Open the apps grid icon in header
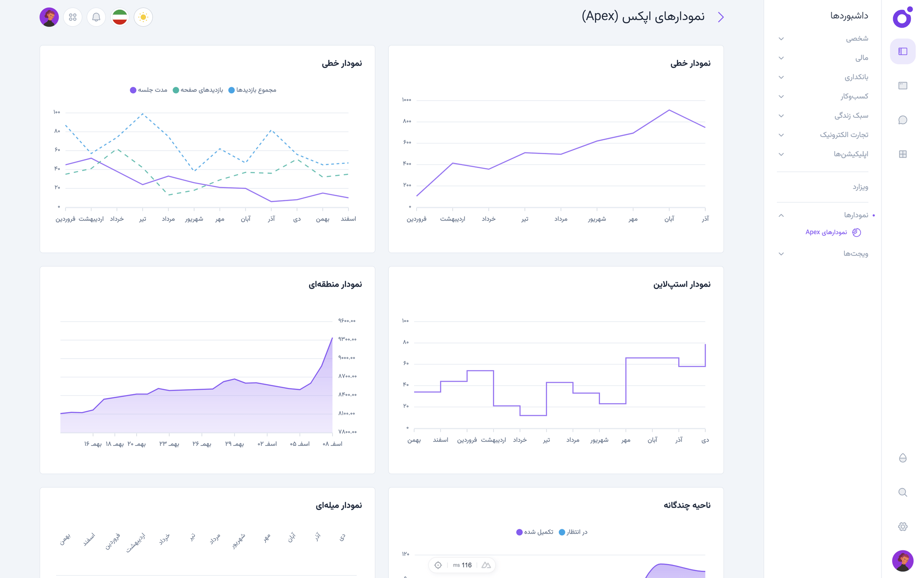The height and width of the screenshot is (578, 924). [73, 17]
